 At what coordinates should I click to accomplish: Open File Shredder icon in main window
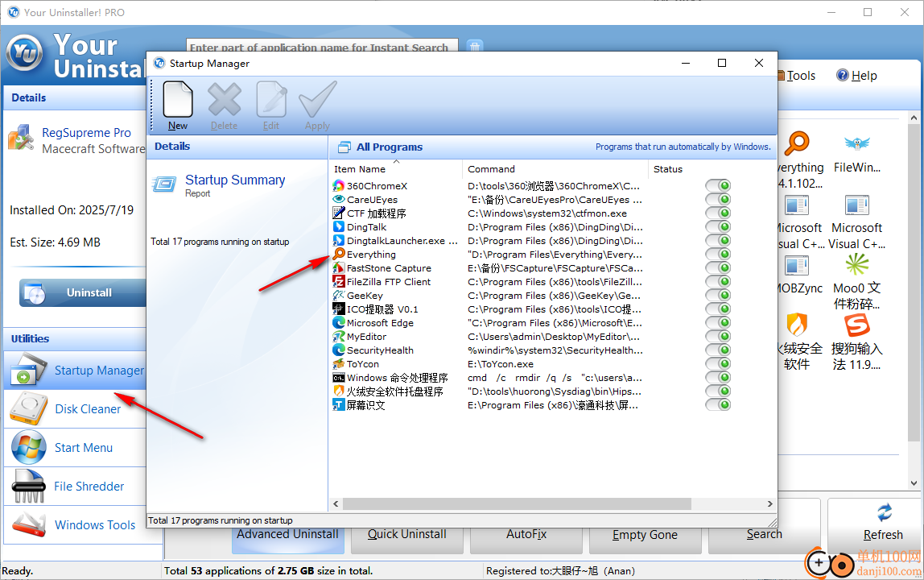pyautogui.click(x=28, y=486)
